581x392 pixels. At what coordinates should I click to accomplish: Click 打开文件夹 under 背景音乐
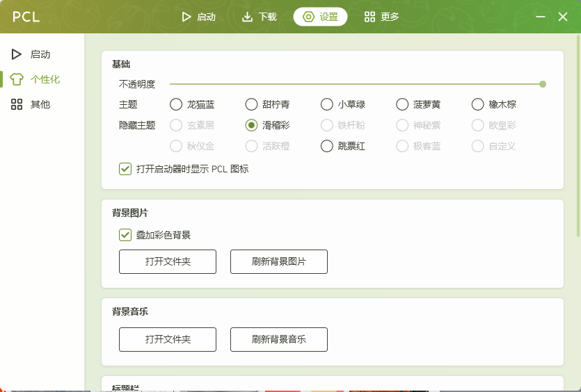[x=168, y=339]
